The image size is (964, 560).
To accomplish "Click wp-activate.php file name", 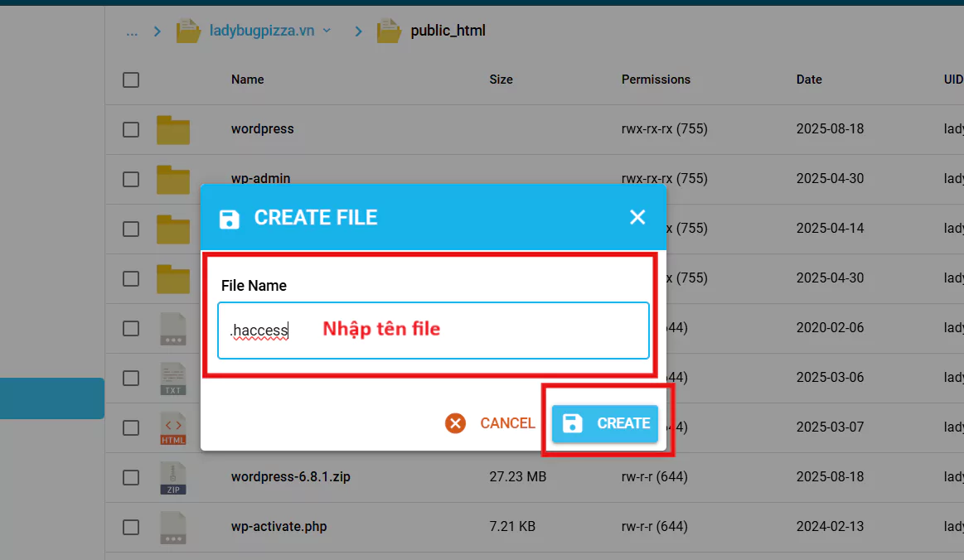I will 279,527.
